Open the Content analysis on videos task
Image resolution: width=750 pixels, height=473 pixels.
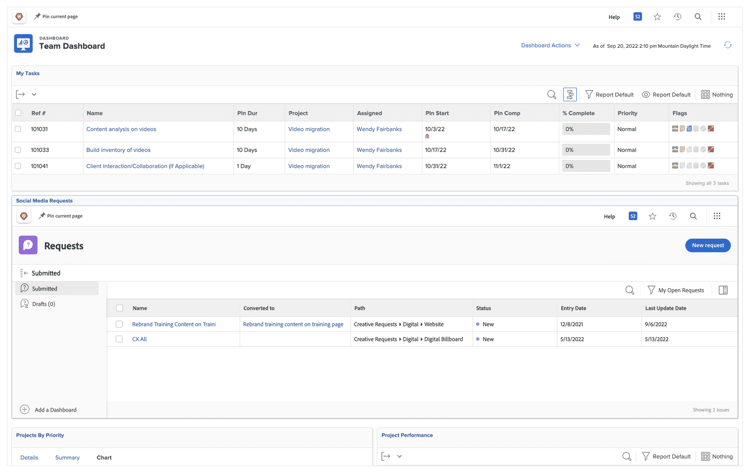coord(121,129)
